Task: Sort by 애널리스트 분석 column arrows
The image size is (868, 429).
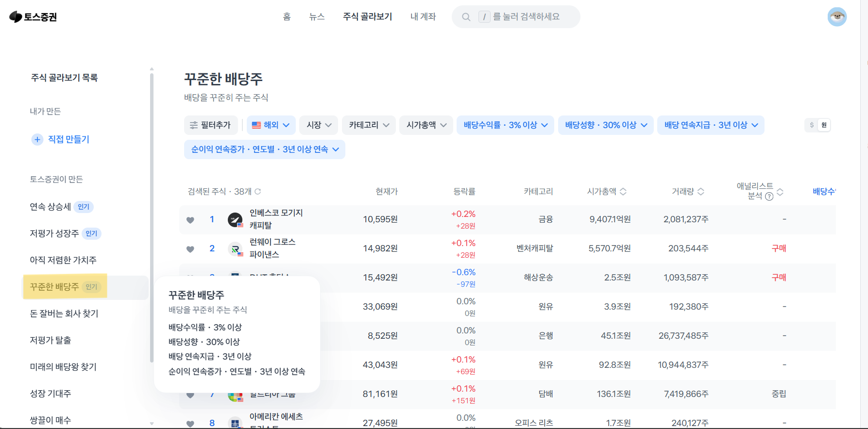Action: click(780, 192)
